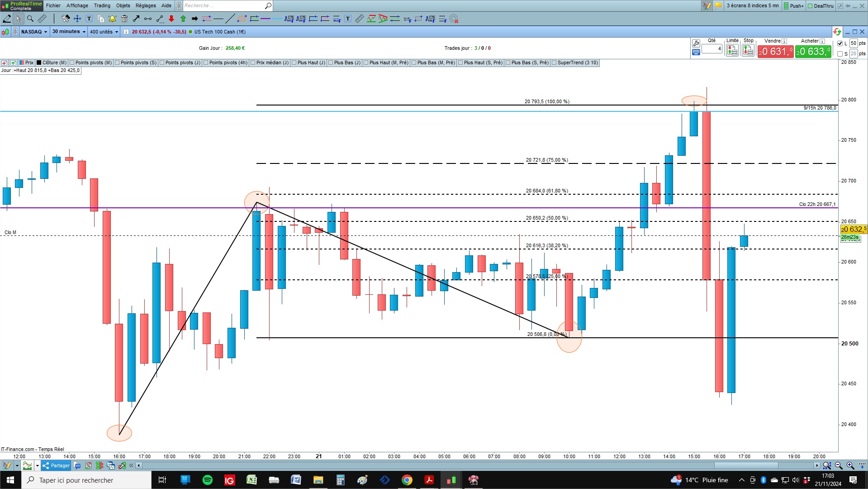Screen dimensions: 868x489
Task: Select the pencil drawing tool
Action: pos(7,19)
